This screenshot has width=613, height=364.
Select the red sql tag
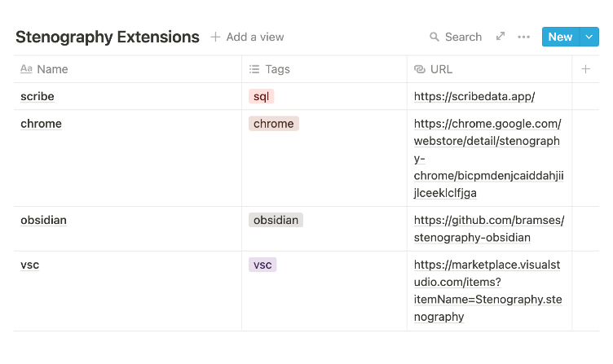261,96
